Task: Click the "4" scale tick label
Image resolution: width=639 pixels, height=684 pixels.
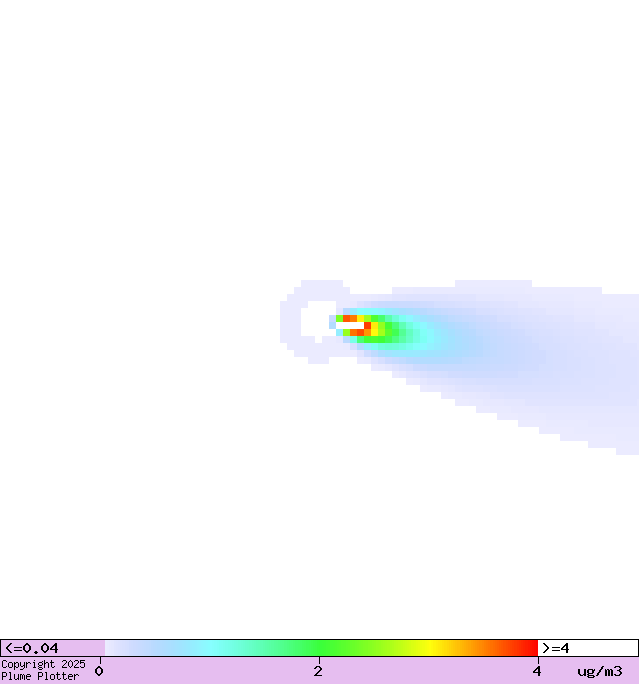Action: click(537, 671)
